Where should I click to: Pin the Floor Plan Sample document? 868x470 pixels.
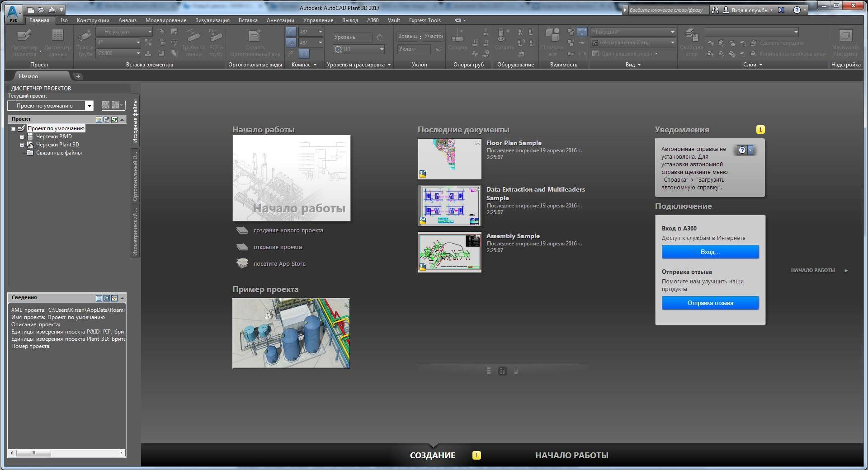coord(477,143)
